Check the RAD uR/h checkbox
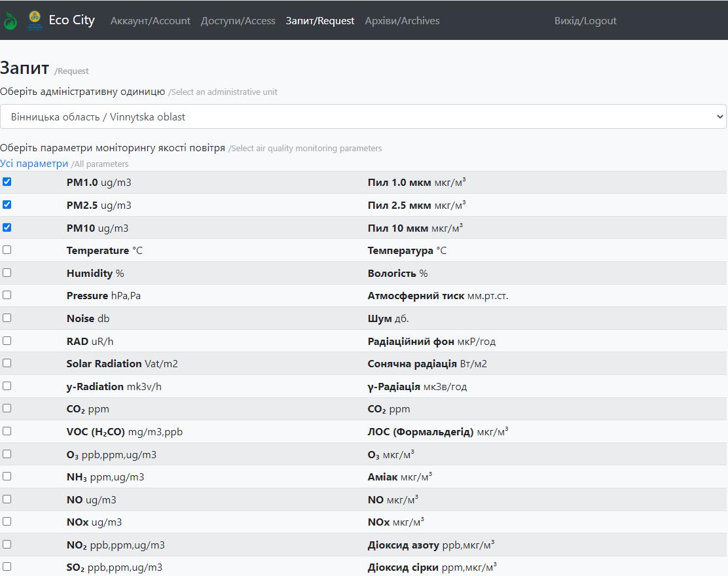The width and height of the screenshot is (728, 576). click(x=7, y=340)
